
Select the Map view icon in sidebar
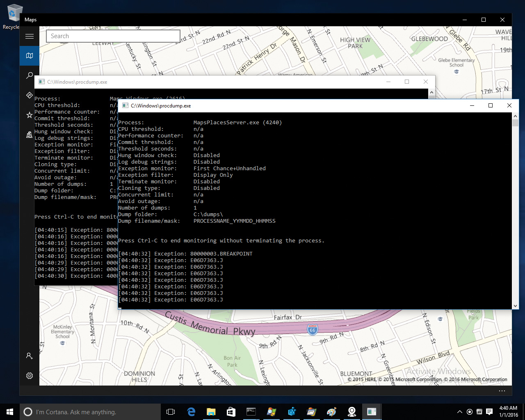30,56
